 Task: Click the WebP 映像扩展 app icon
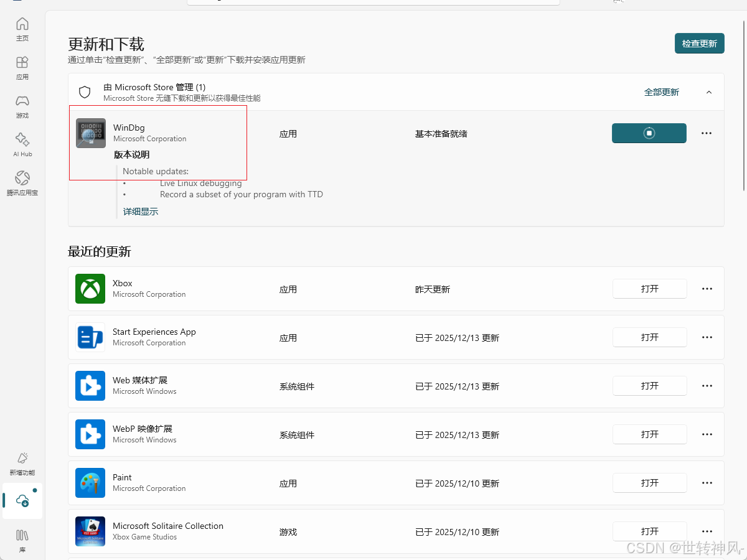pos(90,434)
